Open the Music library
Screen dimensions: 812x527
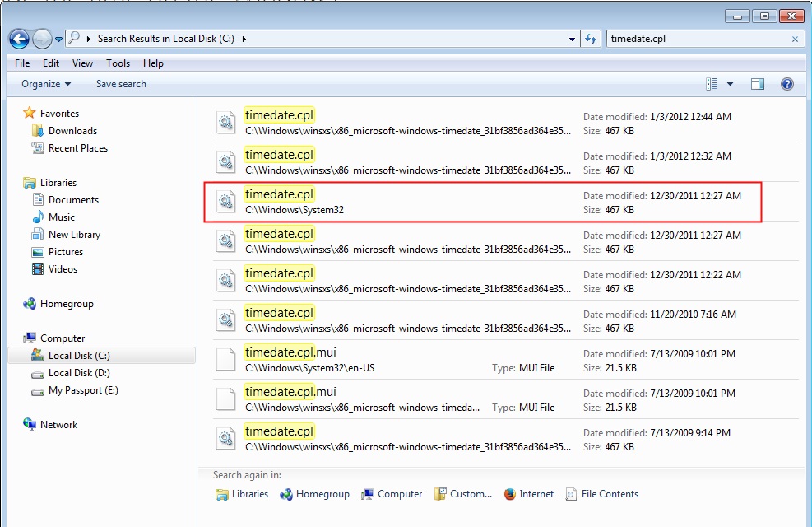(x=62, y=217)
